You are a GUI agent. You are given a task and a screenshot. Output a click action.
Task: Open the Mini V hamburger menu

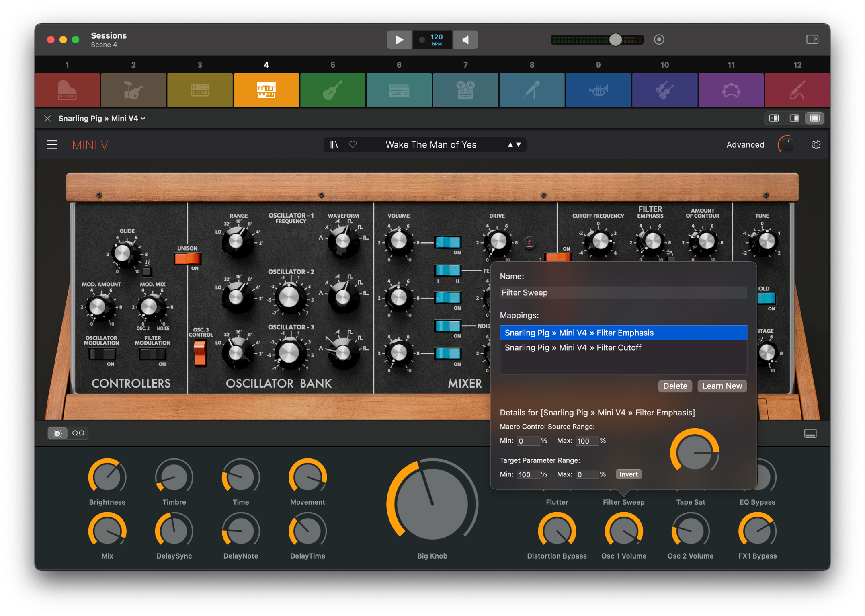(52, 145)
